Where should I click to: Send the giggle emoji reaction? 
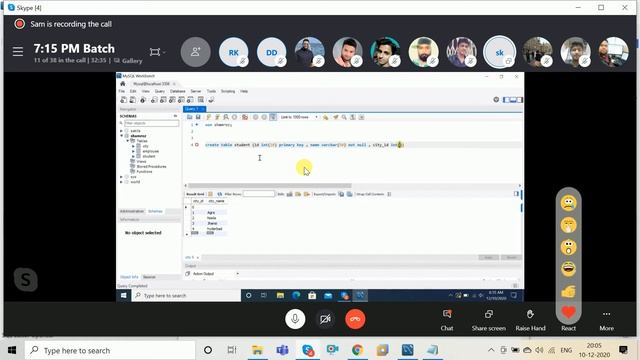click(x=569, y=225)
